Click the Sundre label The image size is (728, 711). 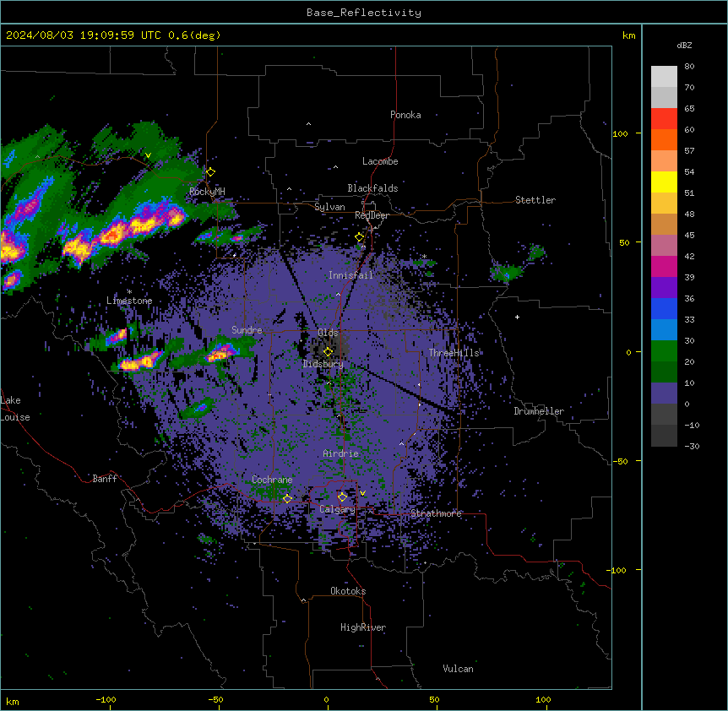pyautogui.click(x=247, y=330)
